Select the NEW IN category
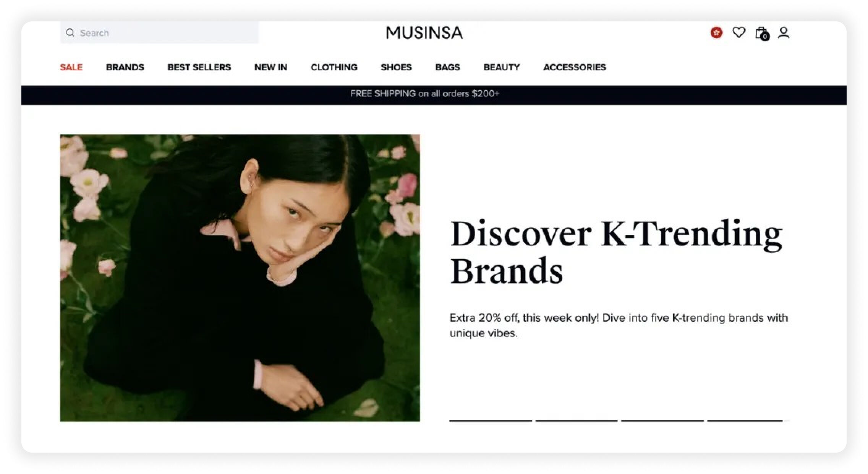 click(271, 67)
